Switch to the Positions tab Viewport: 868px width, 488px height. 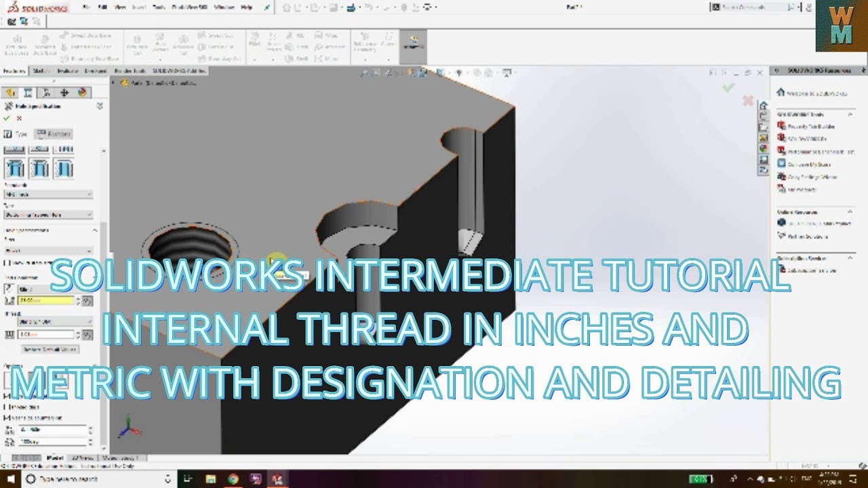pyautogui.click(x=54, y=134)
